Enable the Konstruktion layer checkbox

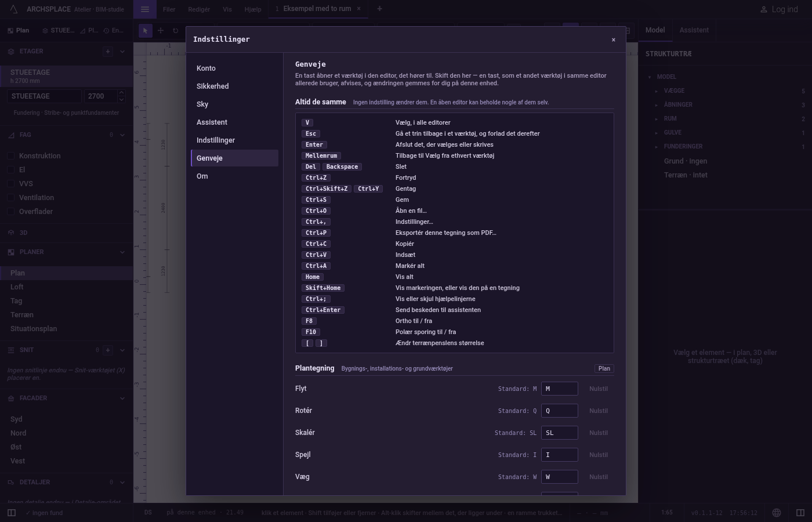click(x=11, y=155)
